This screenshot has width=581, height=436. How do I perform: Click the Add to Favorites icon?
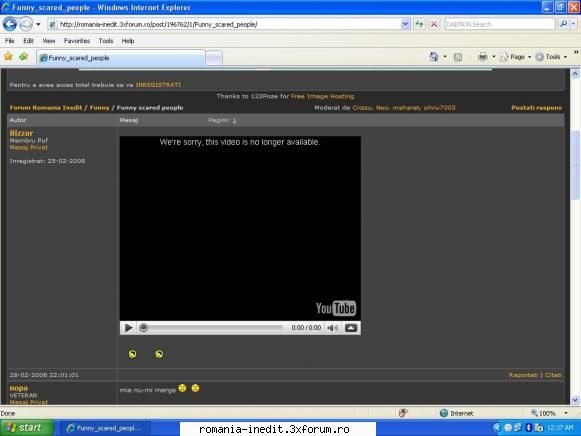pyautogui.click(x=24, y=57)
